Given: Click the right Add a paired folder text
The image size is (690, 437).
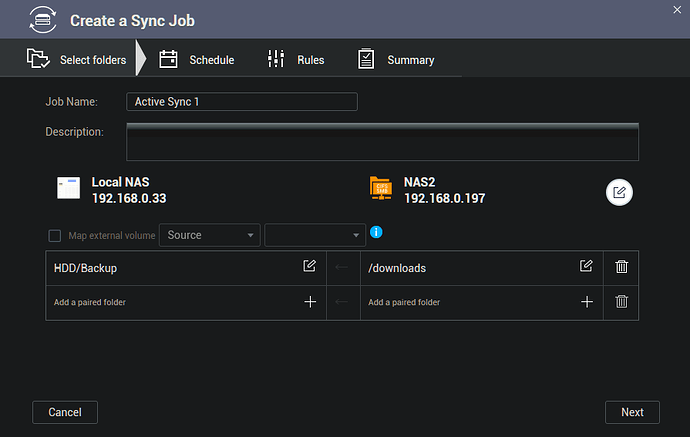Looking at the screenshot, I should point(404,302).
